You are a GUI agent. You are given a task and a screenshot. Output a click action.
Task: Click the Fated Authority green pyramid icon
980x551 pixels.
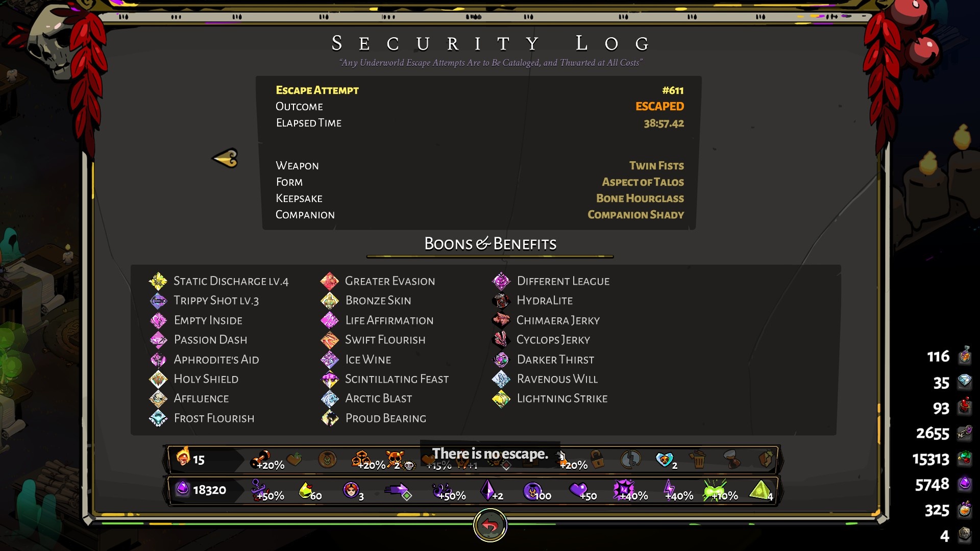[761, 490]
